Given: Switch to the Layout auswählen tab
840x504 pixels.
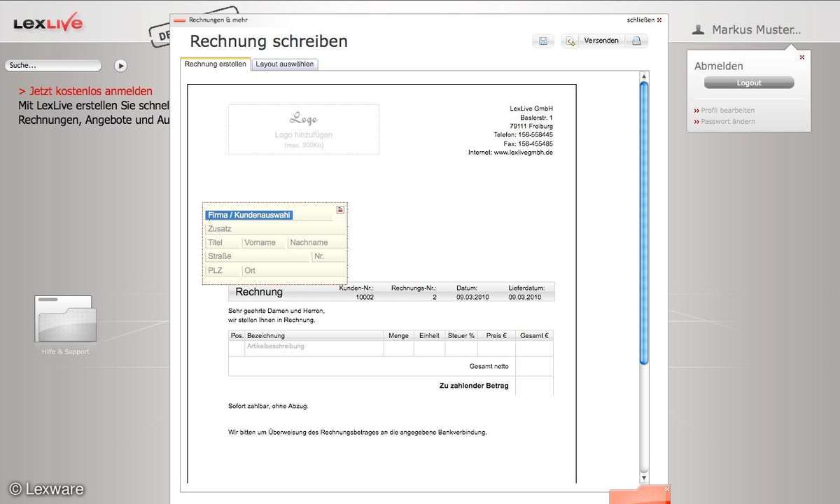Looking at the screenshot, I should (x=285, y=64).
